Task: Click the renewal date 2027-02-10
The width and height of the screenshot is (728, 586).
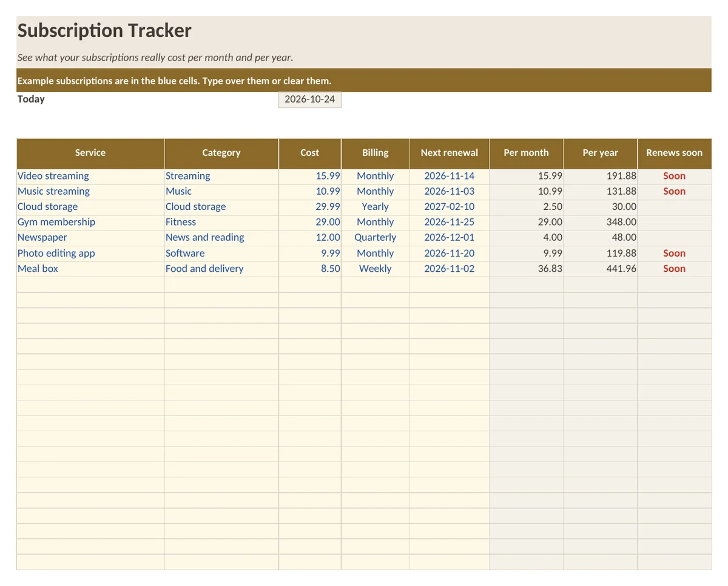Action: coord(450,207)
